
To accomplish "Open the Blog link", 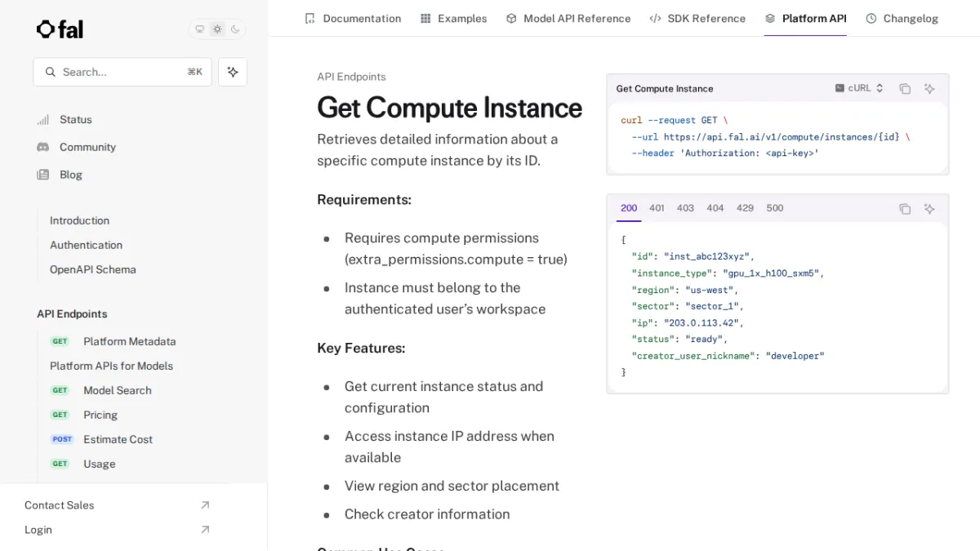I will tap(71, 175).
